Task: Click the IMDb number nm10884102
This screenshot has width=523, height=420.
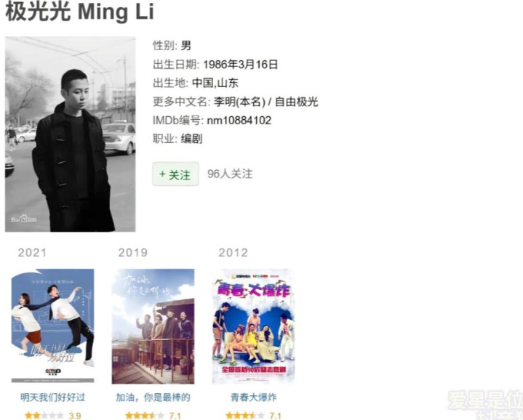Action: tap(239, 120)
